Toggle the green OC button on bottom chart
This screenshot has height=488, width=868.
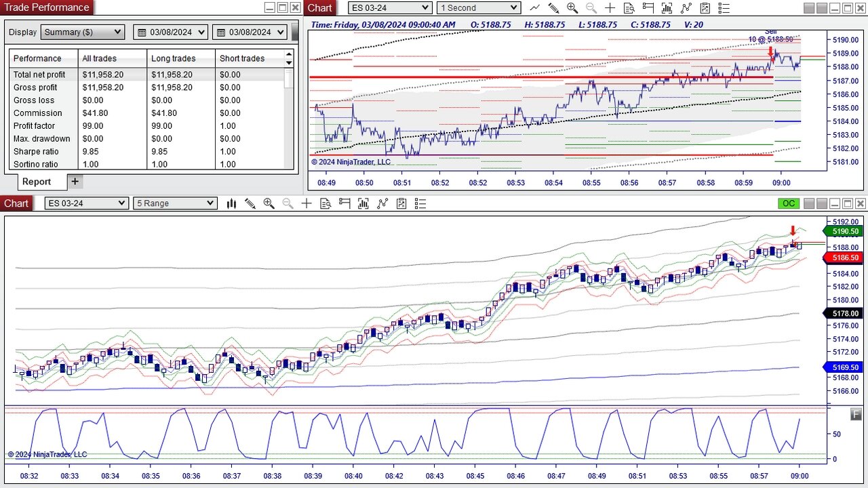point(789,203)
